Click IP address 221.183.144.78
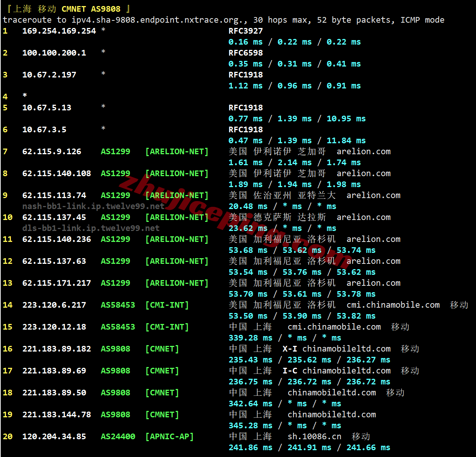Image resolution: width=476 pixels, height=457 pixels. tap(57, 415)
